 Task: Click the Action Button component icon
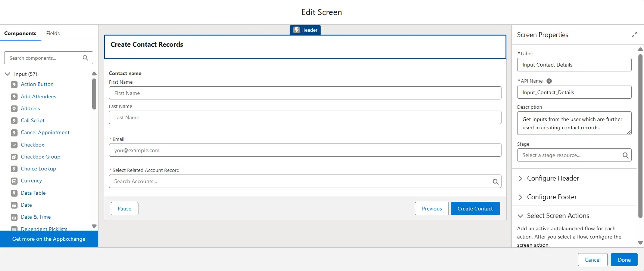click(x=14, y=85)
